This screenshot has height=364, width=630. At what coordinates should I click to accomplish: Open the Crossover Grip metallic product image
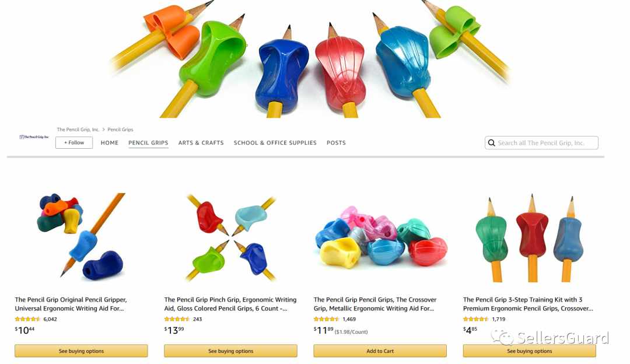(380, 238)
